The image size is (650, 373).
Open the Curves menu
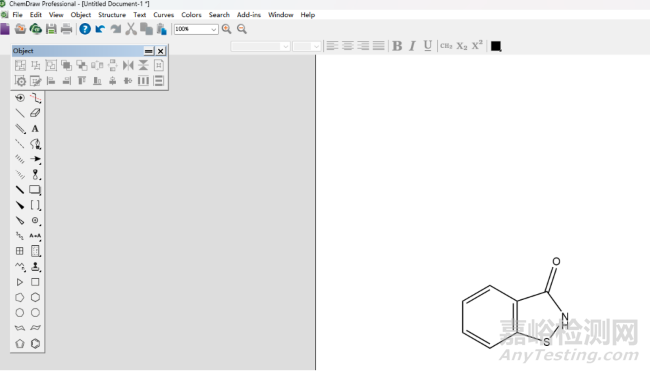pyautogui.click(x=163, y=15)
